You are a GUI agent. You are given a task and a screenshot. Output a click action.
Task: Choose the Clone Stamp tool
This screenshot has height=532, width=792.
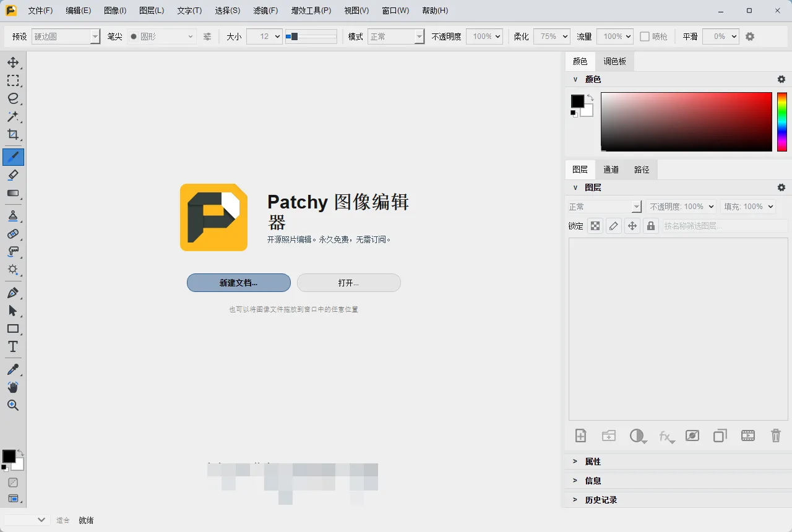[x=13, y=216]
